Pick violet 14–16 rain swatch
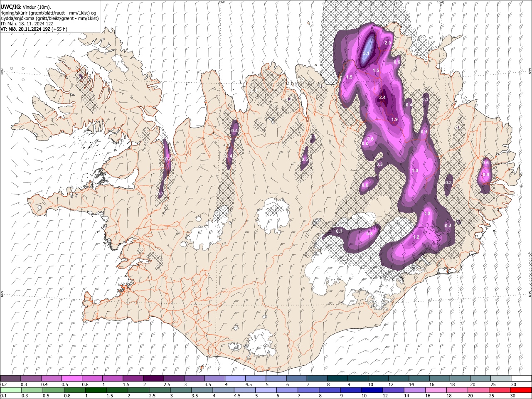 click(x=414, y=390)
